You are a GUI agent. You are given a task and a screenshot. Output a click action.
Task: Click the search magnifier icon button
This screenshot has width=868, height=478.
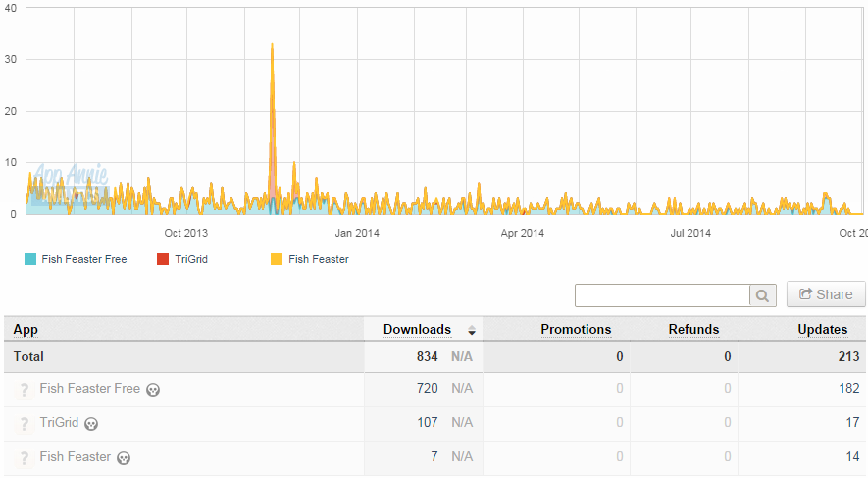(762, 295)
